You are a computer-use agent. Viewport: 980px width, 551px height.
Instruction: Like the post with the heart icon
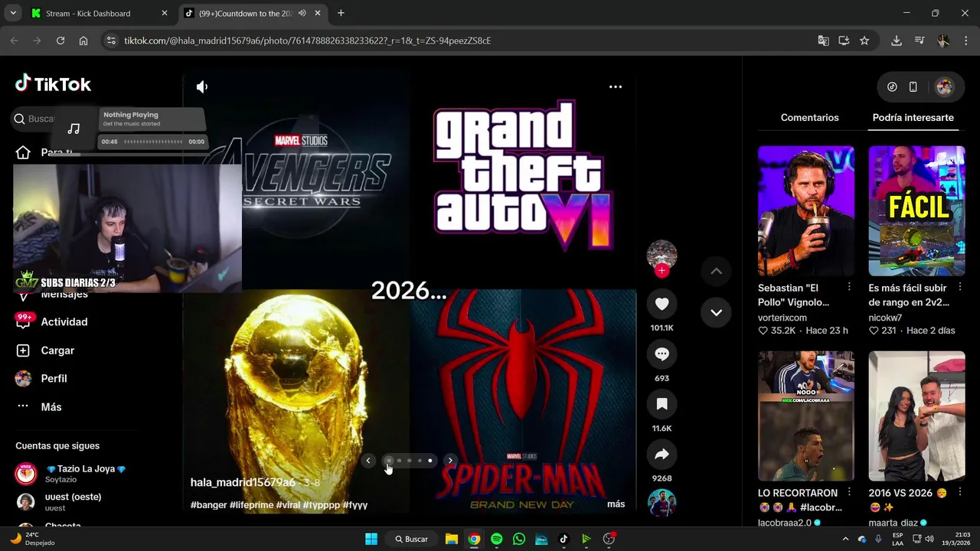pos(662,304)
